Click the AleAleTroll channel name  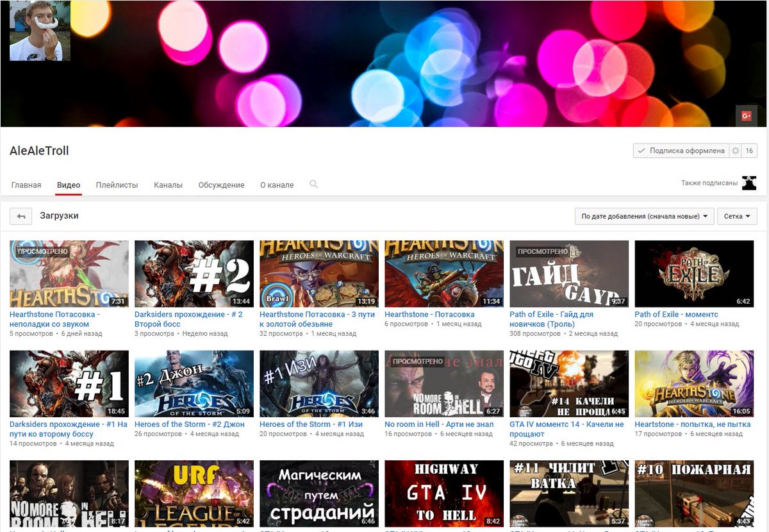(39, 151)
